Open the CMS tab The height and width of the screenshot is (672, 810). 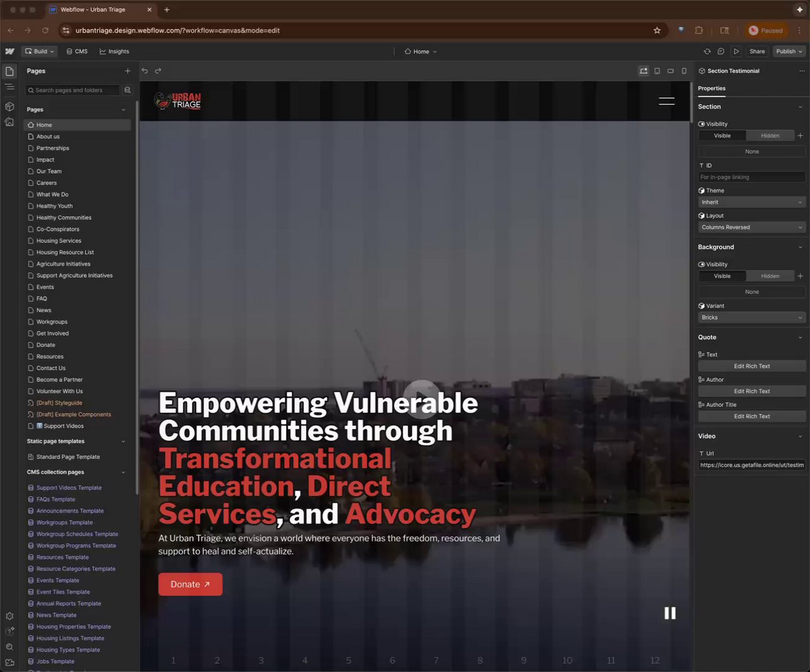tap(77, 51)
